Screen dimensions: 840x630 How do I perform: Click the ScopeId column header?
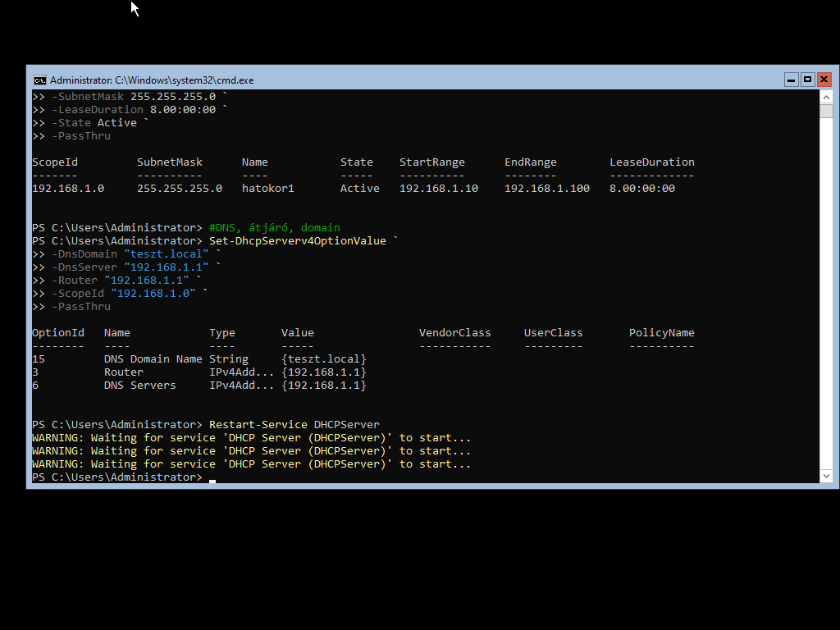(x=55, y=162)
